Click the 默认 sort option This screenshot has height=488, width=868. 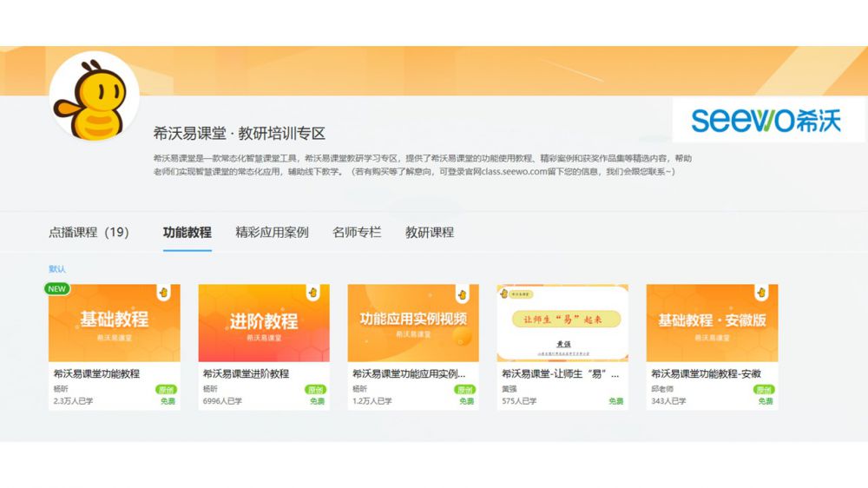[57, 269]
